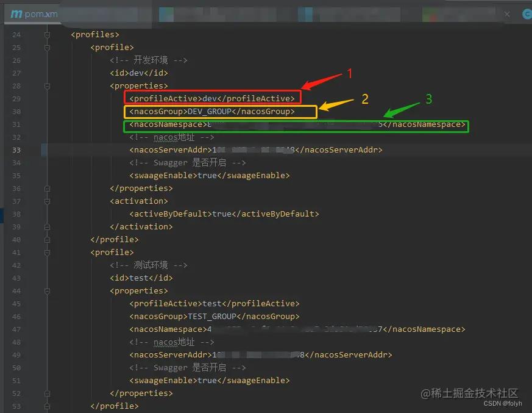The width and height of the screenshot is (532, 413).
Task: Click fold end marker at line 52 </properties>
Action: click(x=47, y=393)
